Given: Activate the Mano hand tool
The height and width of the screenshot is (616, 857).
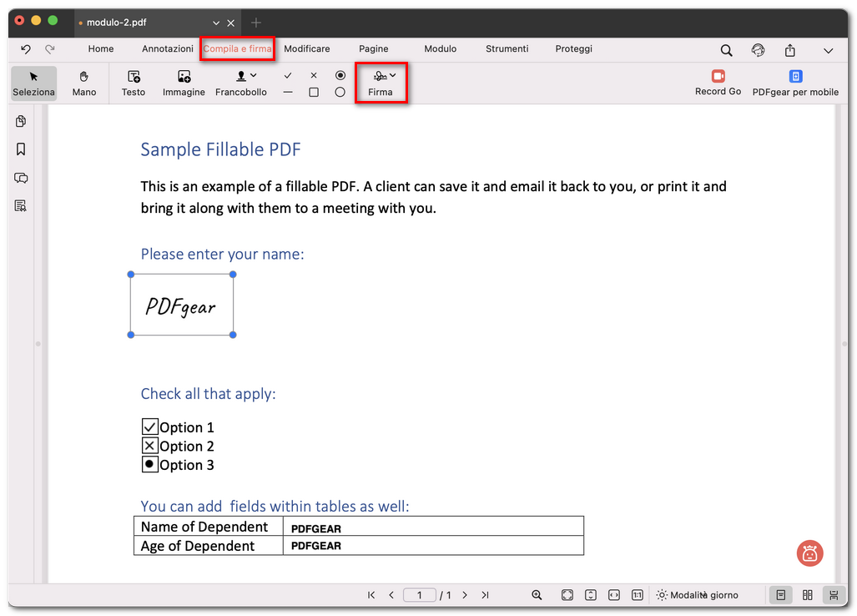Looking at the screenshot, I should 83,83.
